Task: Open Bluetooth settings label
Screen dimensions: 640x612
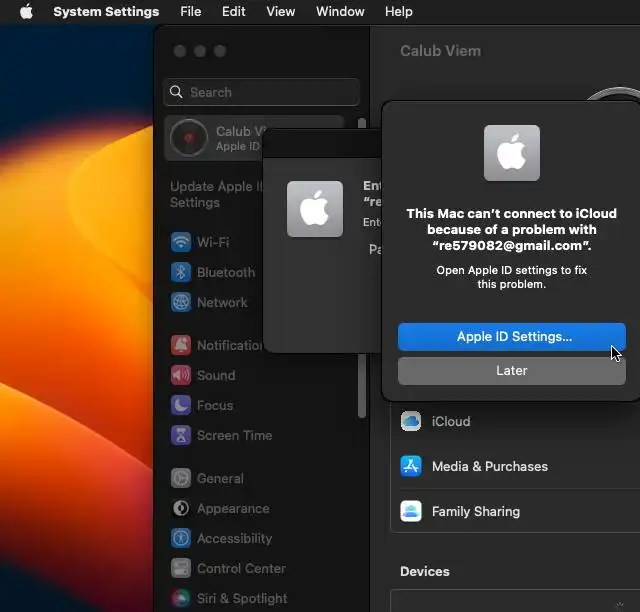Action: tap(226, 272)
